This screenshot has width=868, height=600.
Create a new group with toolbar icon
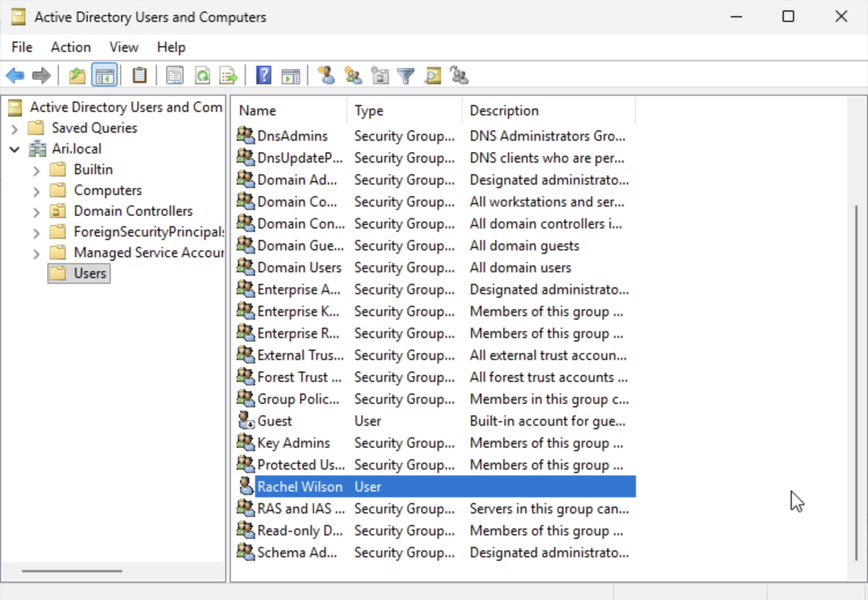353,76
